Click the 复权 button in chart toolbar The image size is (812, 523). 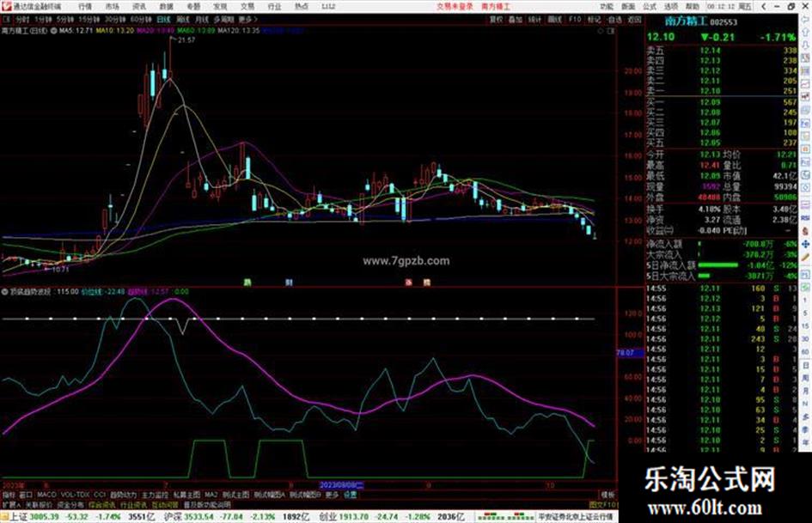(x=496, y=19)
